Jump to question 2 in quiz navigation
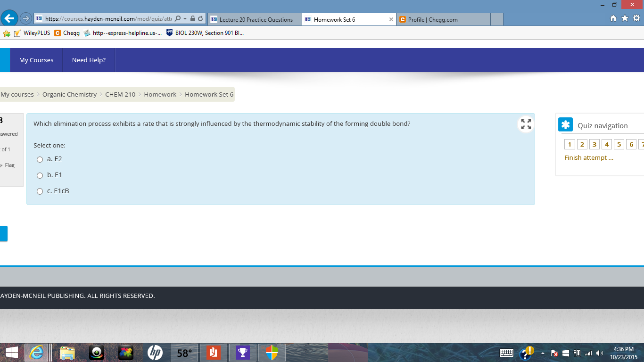Viewport: 644px width, 362px height. [582, 145]
